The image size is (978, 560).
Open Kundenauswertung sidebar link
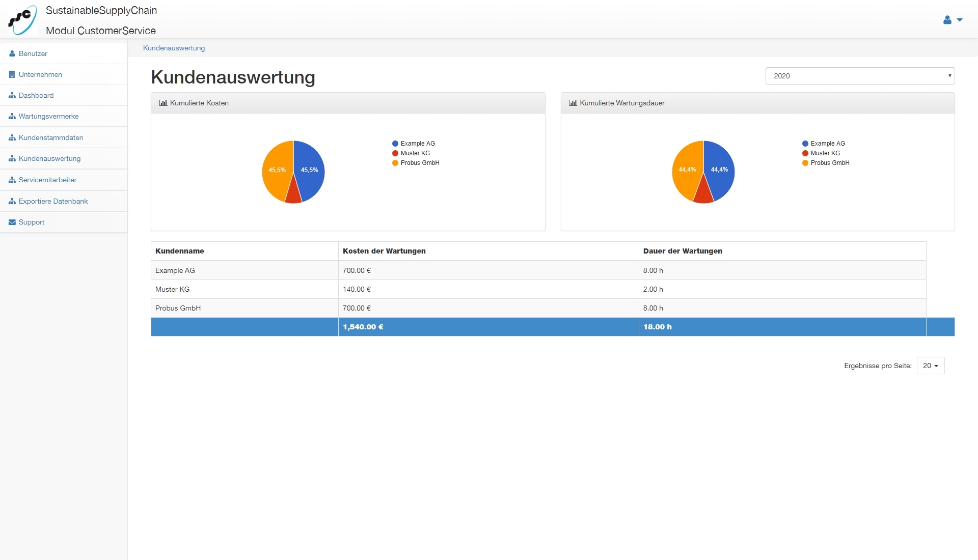[x=49, y=158]
